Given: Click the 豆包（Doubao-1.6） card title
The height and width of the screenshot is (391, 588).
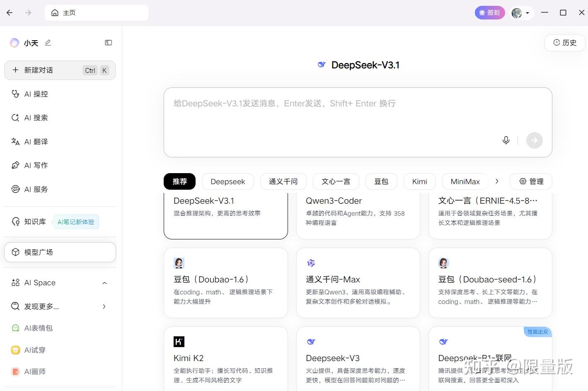Looking at the screenshot, I should [x=211, y=280].
